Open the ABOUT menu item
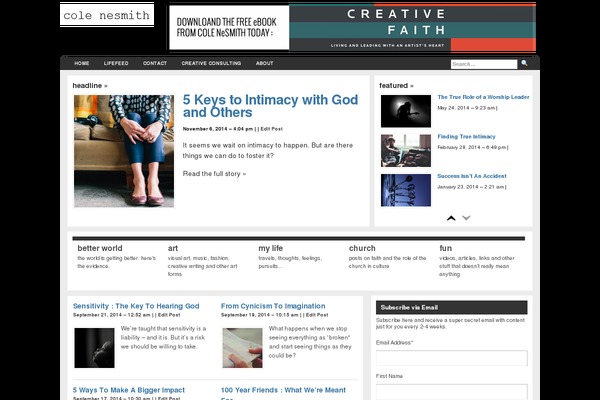Screen dimensions: 600x400 click(264, 63)
